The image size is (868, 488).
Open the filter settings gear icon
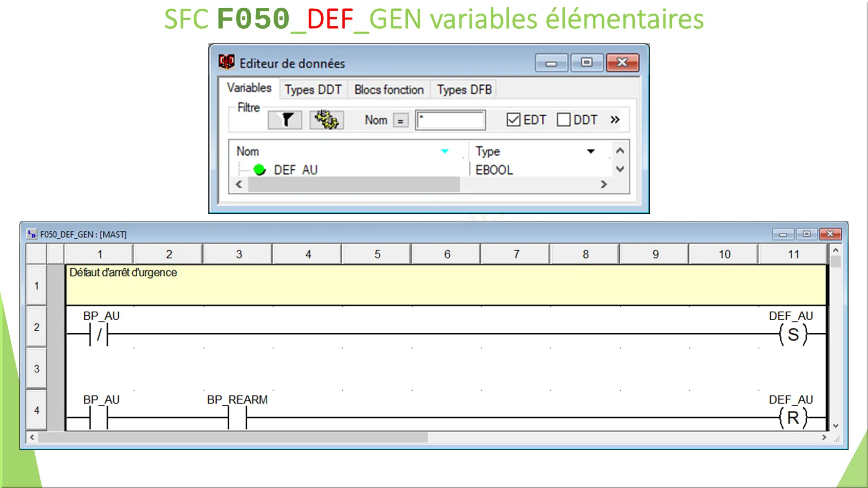click(326, 119)
